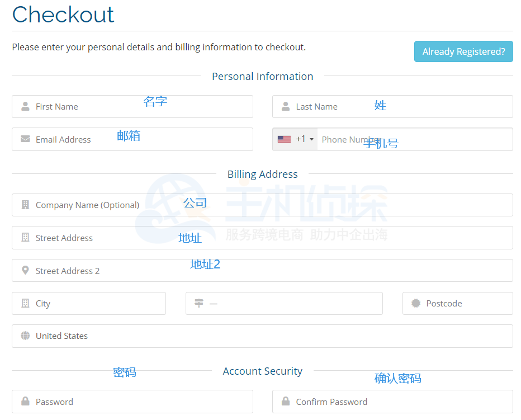Click the City building icon
The height and width of the screenshot is (420, 521).
coord(25,303)
